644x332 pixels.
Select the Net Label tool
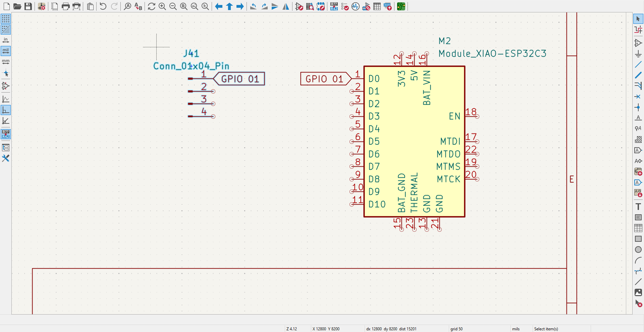pos(638,118)
